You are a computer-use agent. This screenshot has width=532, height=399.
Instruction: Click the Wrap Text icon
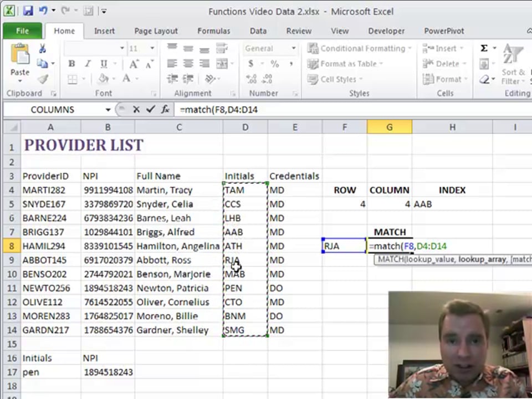click(222, 48)
